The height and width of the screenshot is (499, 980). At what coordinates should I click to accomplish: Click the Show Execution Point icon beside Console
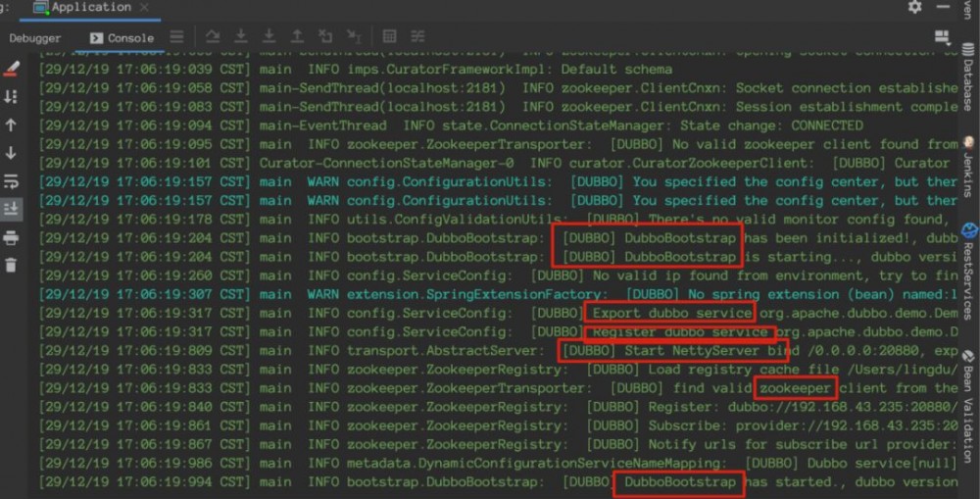[x=177, y=37]
